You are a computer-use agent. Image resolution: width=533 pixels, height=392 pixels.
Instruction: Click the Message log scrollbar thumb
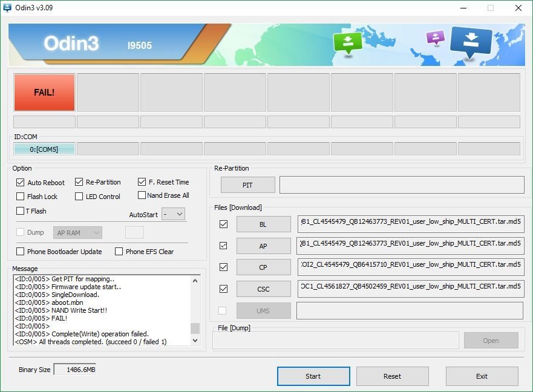[x=195, y=328]
